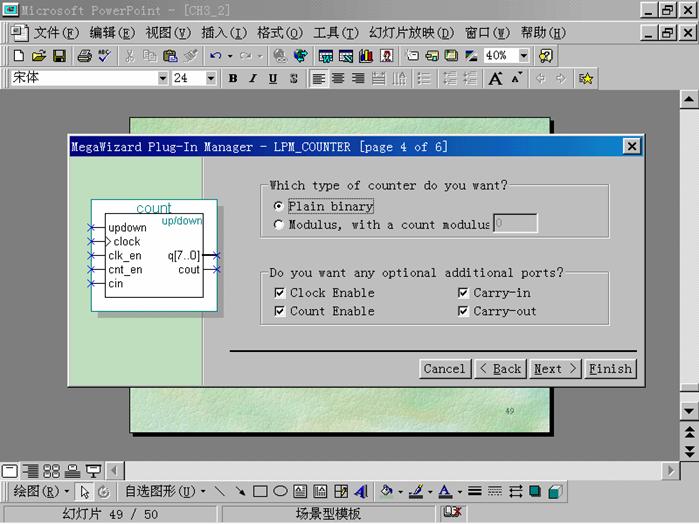Open the font name dropdown
Viewport: 699px width, 524px height.
click(x=163, y=78)
